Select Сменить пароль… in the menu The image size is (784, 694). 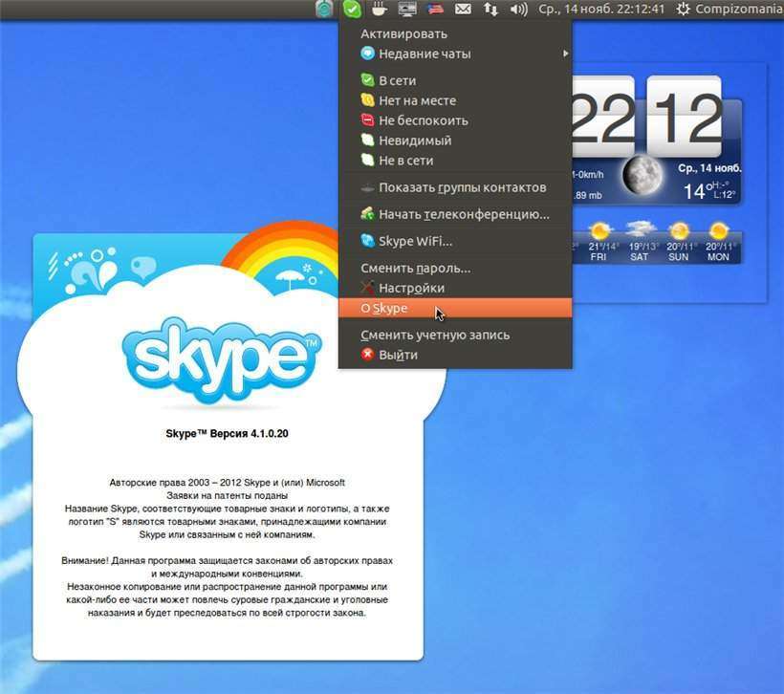pos(455,268)
